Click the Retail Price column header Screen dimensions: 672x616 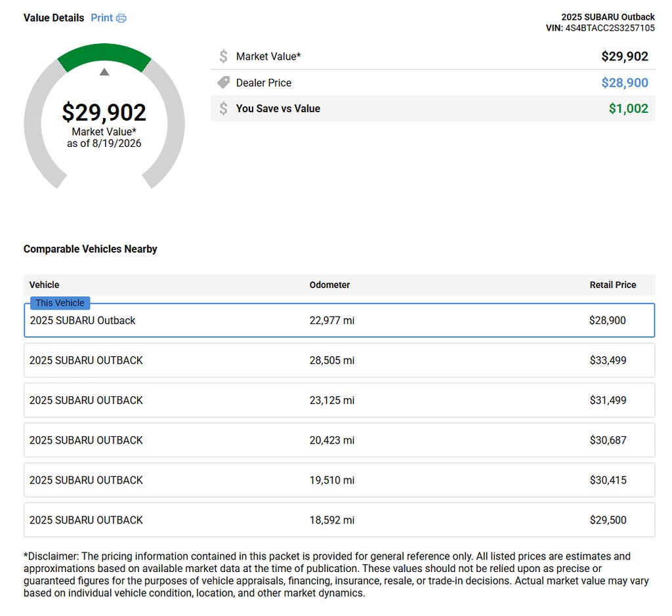[613, 285]
